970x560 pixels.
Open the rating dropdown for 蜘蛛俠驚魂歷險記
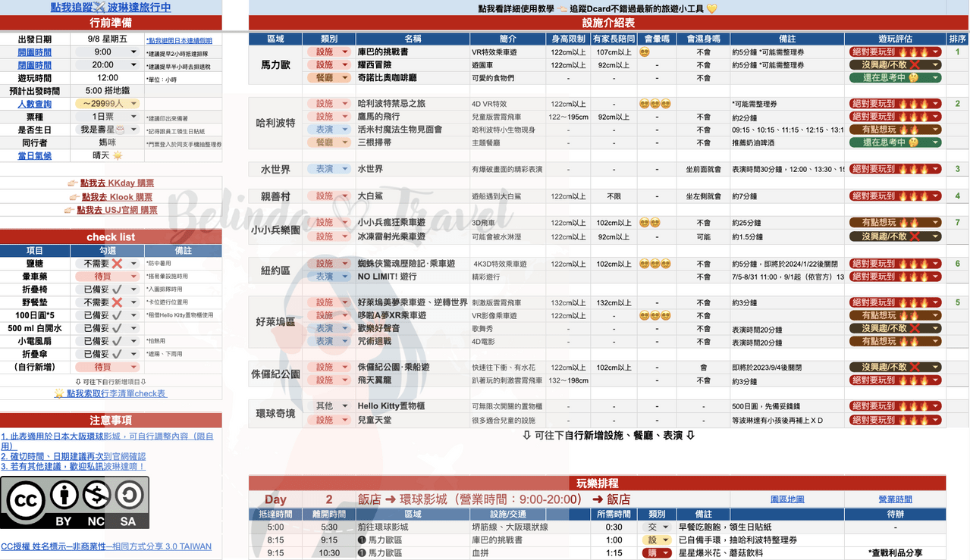[x=895, y=264]
